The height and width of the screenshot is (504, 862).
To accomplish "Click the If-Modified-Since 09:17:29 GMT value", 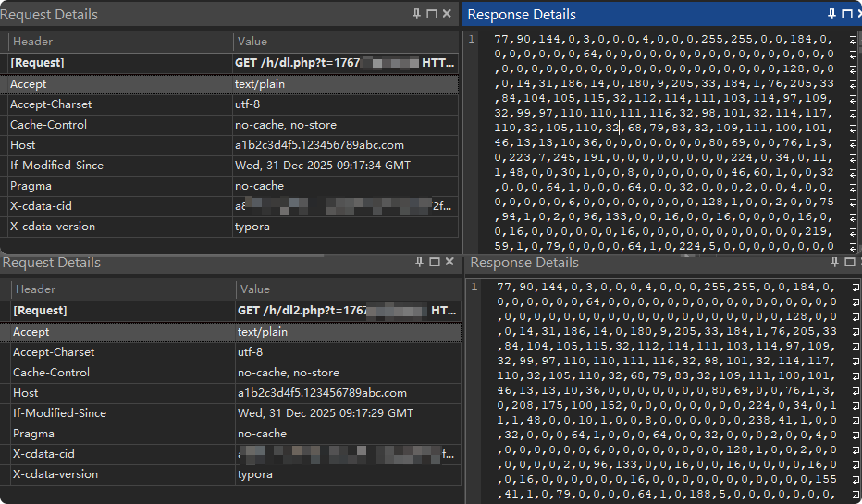I will (x=325, y=413).
